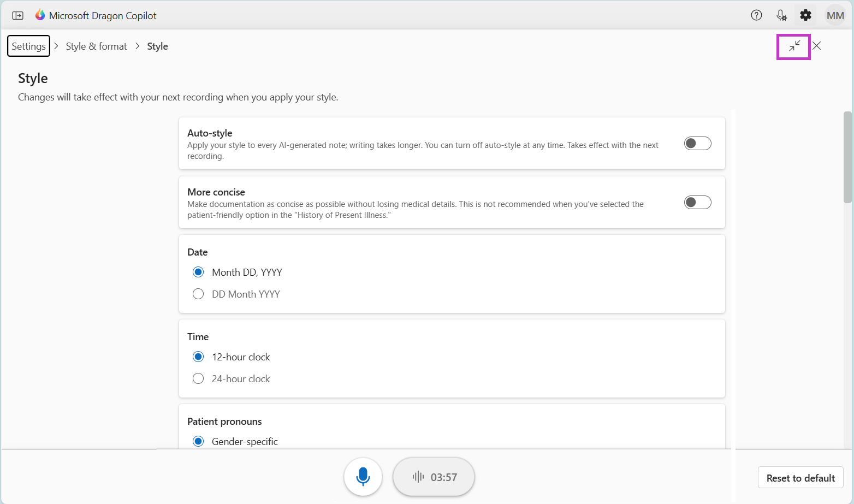This screenshot has height=504, width=854.
Task: Select the 12-hour clock option
Action: [198, 356]
